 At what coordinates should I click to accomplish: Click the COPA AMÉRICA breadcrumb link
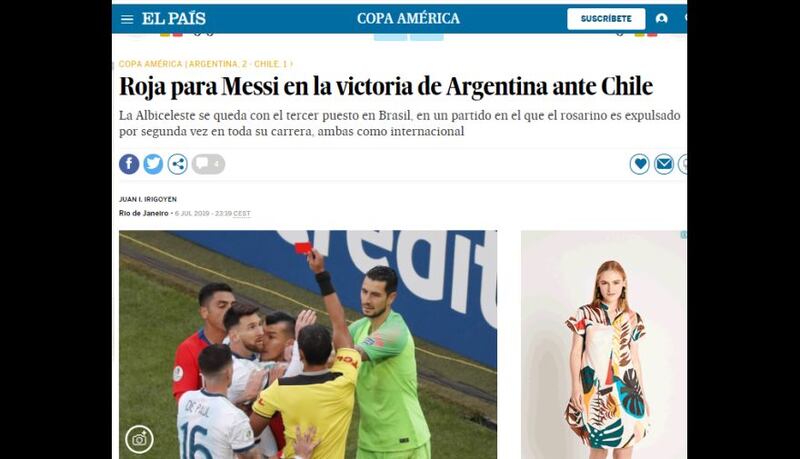[151, 64]
